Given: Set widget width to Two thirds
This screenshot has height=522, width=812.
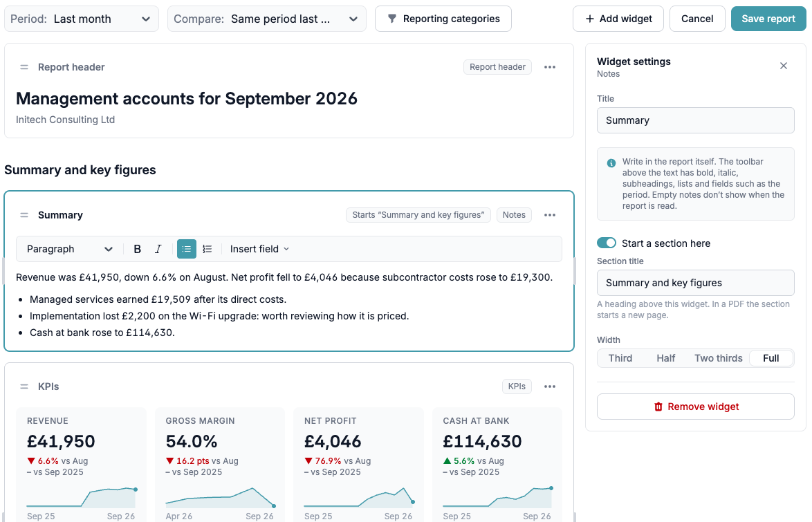Looking at the screenshot, I should pos(718,358).
